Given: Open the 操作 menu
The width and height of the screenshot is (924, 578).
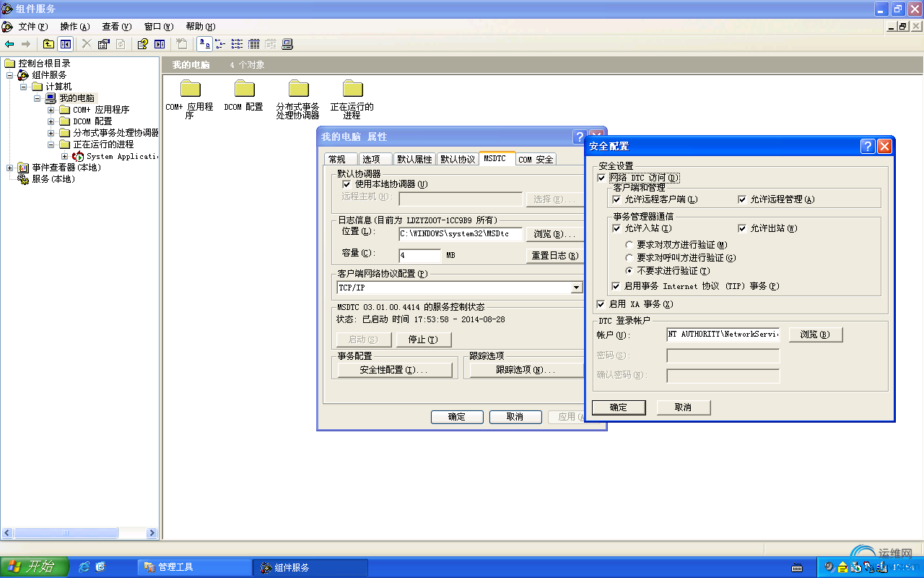Looking at the screenshot, I should 74,27.
